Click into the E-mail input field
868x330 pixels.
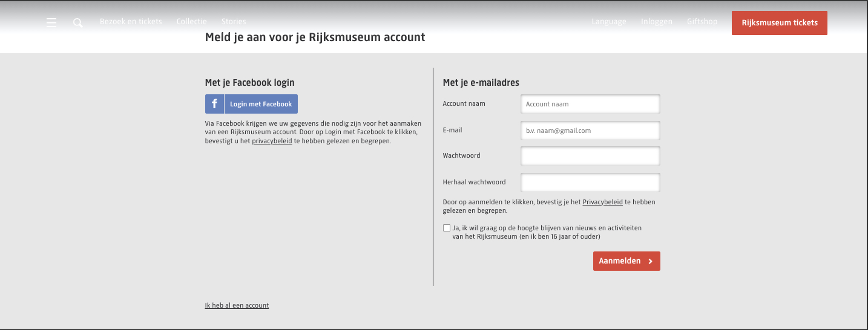point(590,130)
